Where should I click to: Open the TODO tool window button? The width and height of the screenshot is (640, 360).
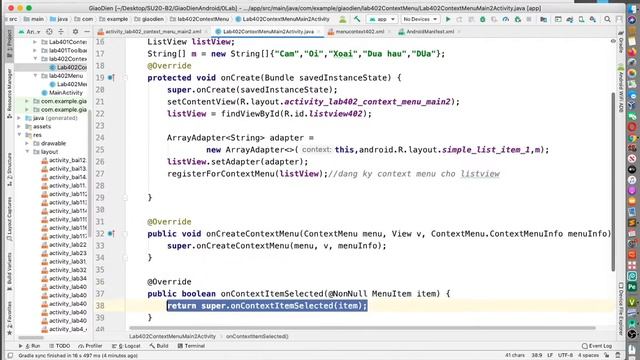click(x=60, y=346)
